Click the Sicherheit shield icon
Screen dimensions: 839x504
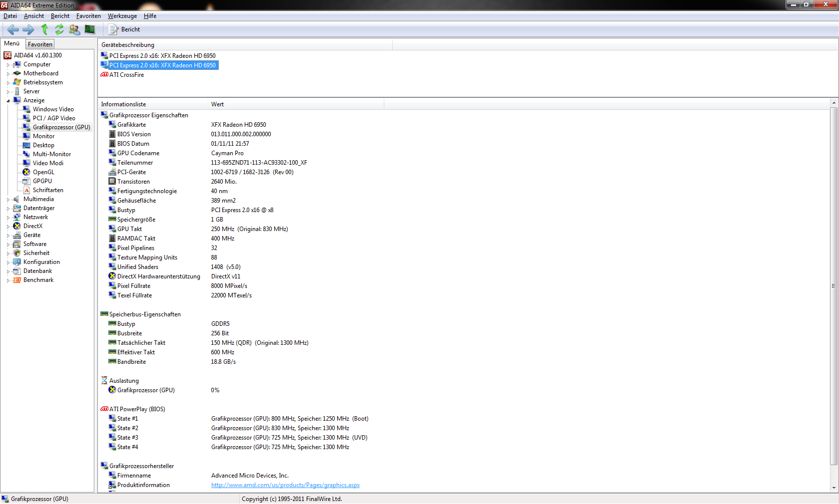coord(17,253)
